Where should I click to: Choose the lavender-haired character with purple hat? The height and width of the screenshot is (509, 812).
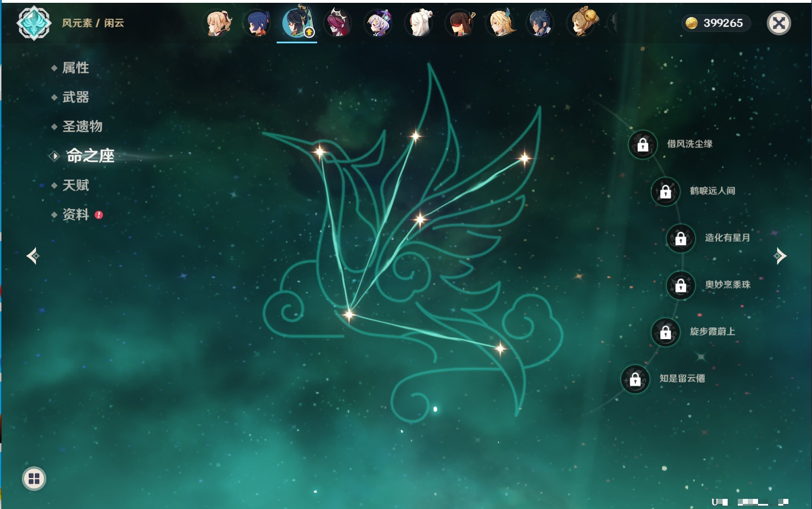point(378,23)
